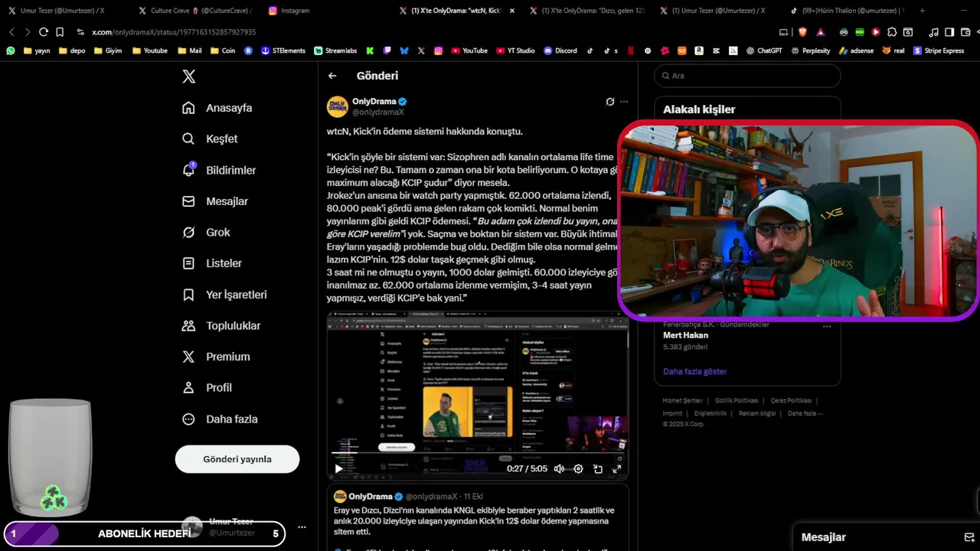Open Grok from the sidebar

tap(206, 232)
